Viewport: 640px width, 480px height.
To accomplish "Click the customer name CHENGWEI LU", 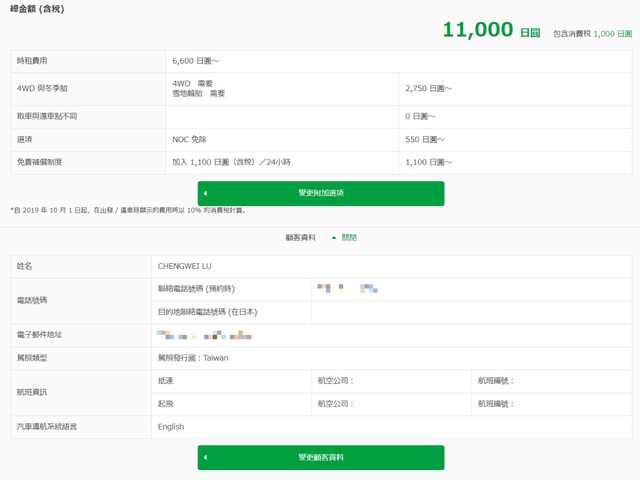I will click(185, 266).
